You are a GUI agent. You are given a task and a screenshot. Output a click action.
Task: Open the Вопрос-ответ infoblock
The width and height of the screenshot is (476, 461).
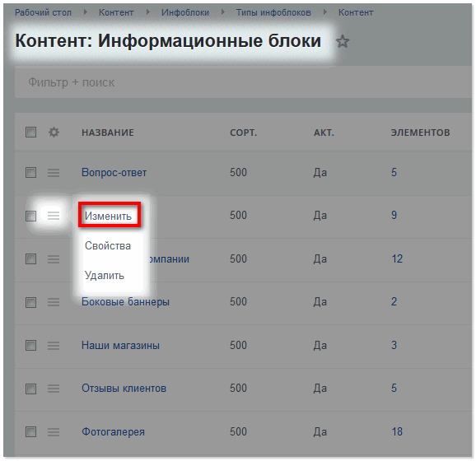pyautogui.click(x=114, y=173)
